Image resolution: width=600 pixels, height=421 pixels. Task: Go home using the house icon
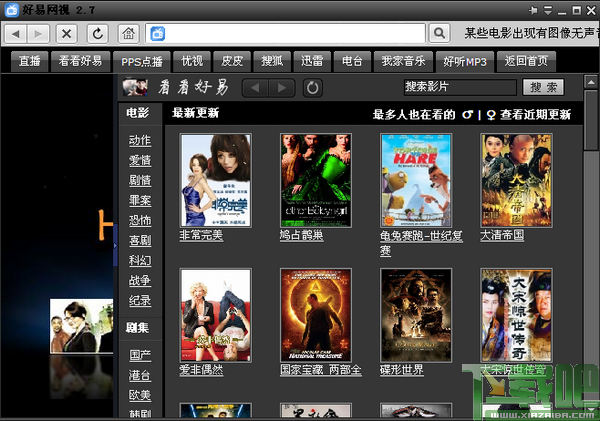click(x=129, y=34)
